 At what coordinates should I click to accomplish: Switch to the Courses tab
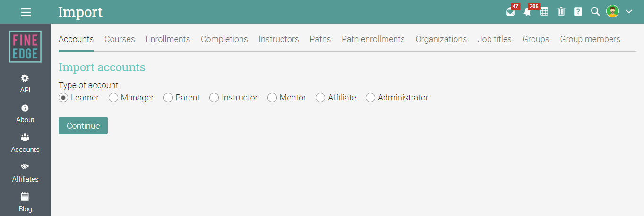click(120, 39)
